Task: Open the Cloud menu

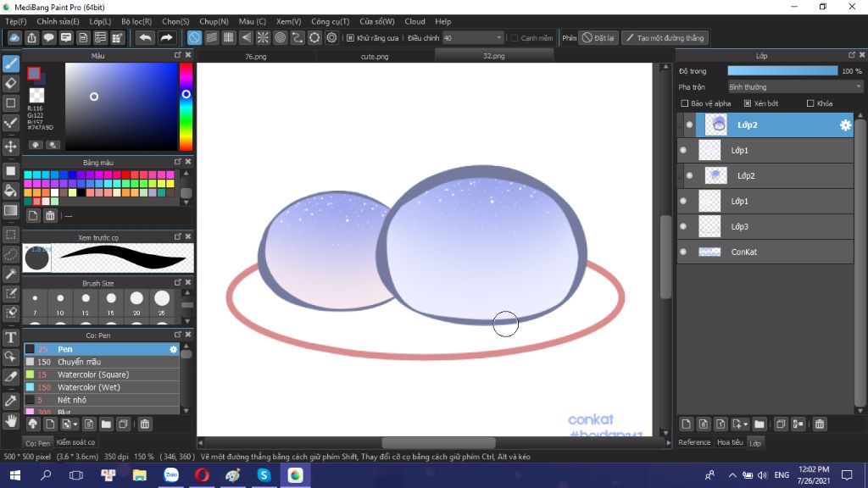Action: pyautogui.click(x=415, y=21)
